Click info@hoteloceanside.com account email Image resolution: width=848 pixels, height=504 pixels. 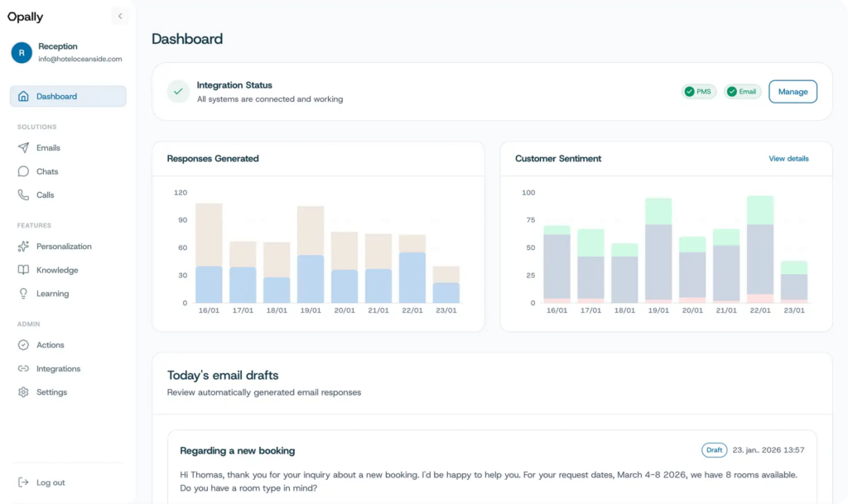(80, 59)
